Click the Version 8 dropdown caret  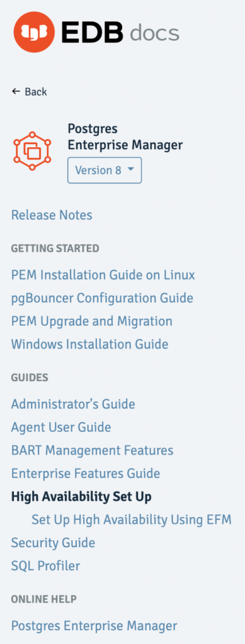click(x=131, y=170)
